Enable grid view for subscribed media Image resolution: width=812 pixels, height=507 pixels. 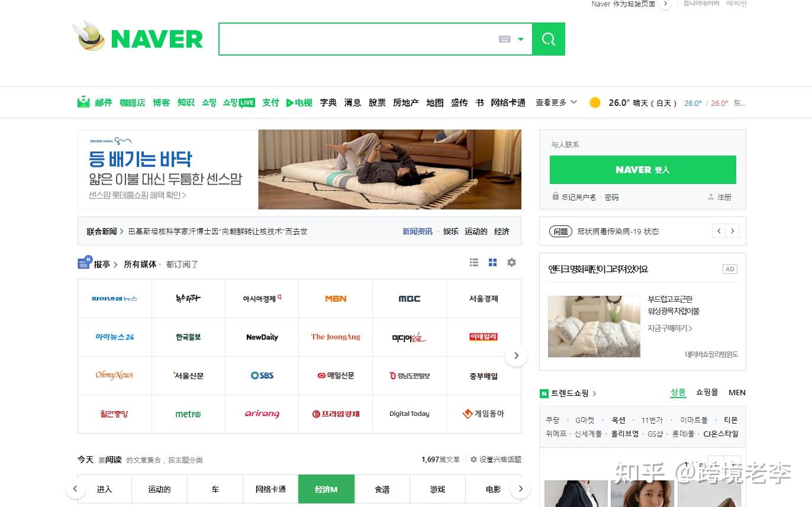(492, 262)
